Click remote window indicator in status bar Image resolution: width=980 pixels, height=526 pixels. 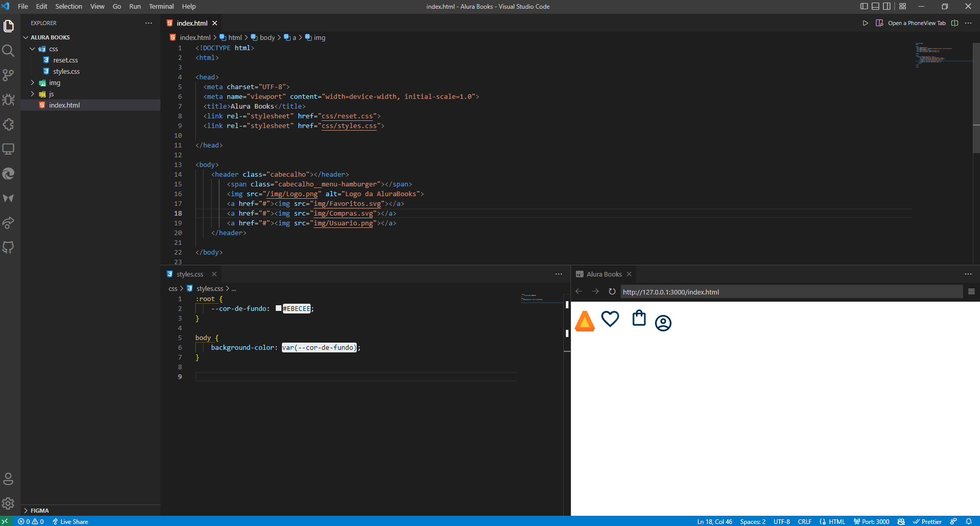[x=5, y=521]
